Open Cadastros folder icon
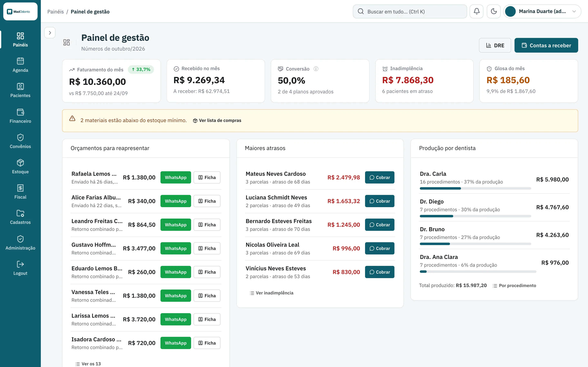The height and width of the screenshot is (367, 588). pyautogui.click(x=20, y=213)
